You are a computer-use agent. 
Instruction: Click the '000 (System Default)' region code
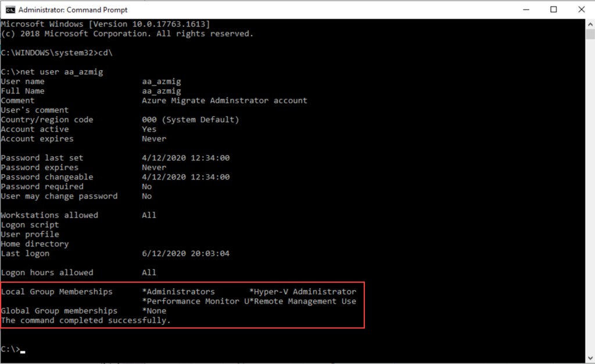coord(190,120)
